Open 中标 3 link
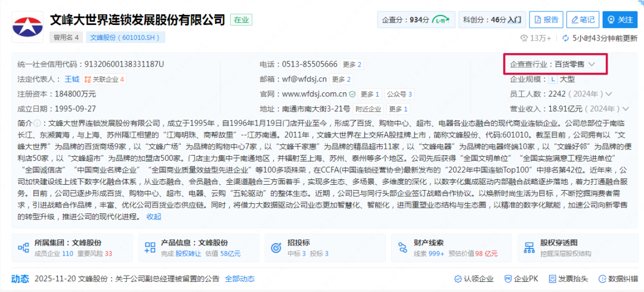Screen dimensions: 644x292 (x=296, y=253)
